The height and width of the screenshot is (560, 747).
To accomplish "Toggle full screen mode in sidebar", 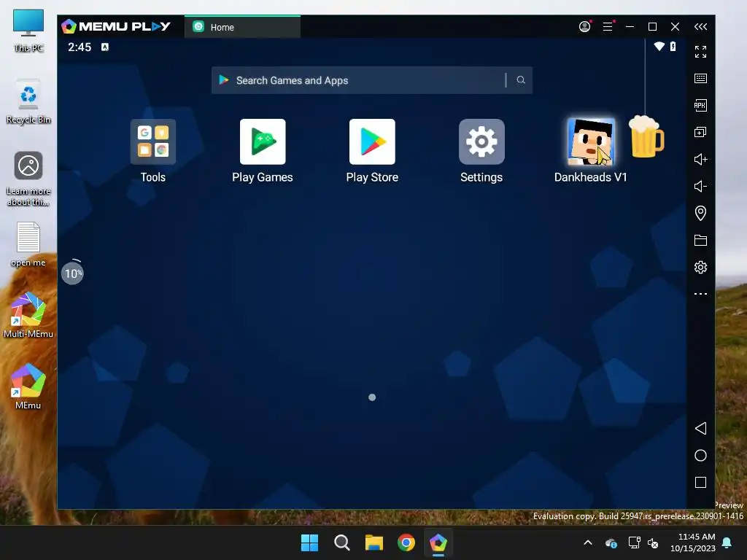I will coord(700,52).
